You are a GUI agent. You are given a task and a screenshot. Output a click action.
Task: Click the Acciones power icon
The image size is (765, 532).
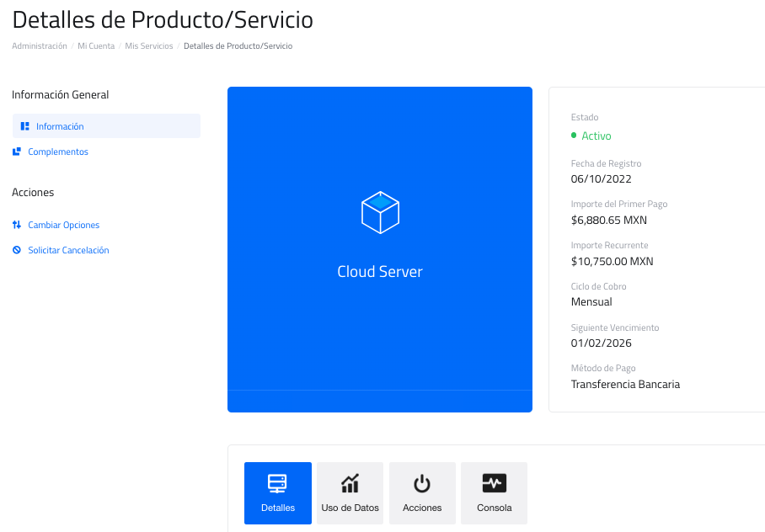point(422,484)
